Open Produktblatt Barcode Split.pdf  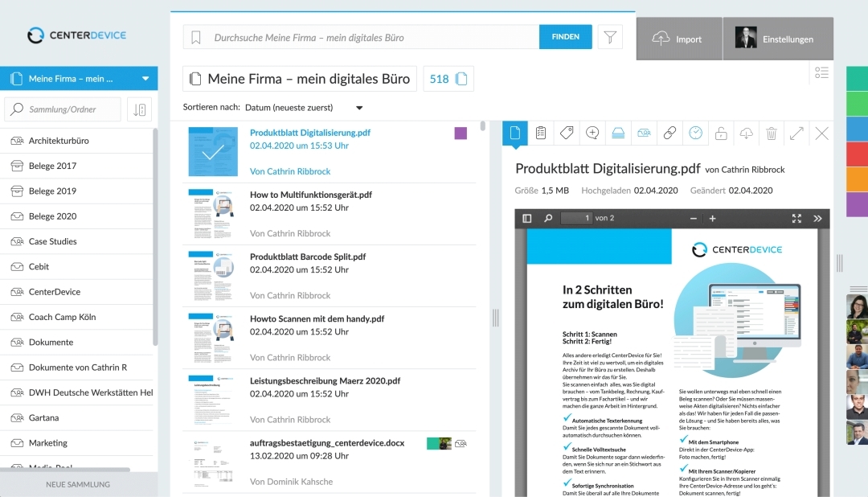[x=308, y=257]
